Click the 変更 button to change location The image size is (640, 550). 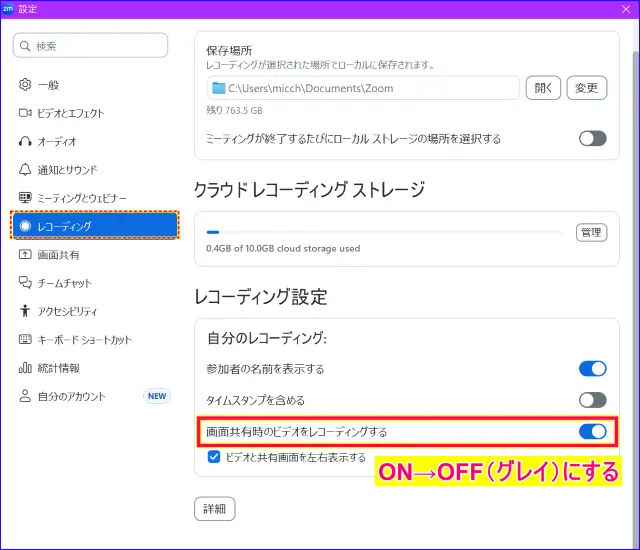pos(587,88)
